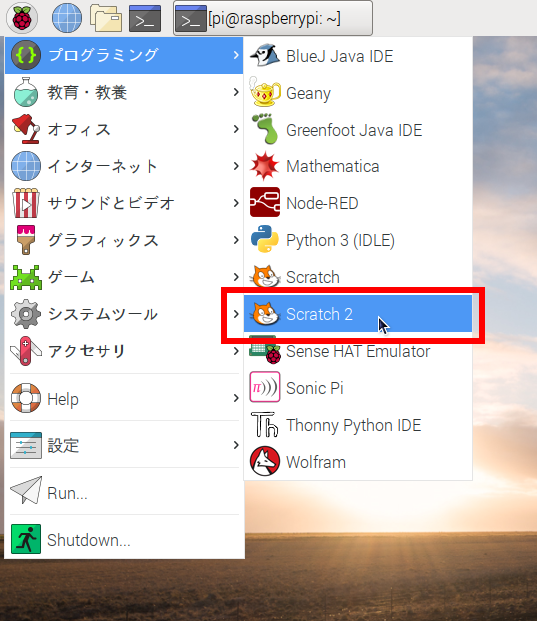Open the Thonny Python IDE entry
The image size is (537, 621).
coord(358,424)
